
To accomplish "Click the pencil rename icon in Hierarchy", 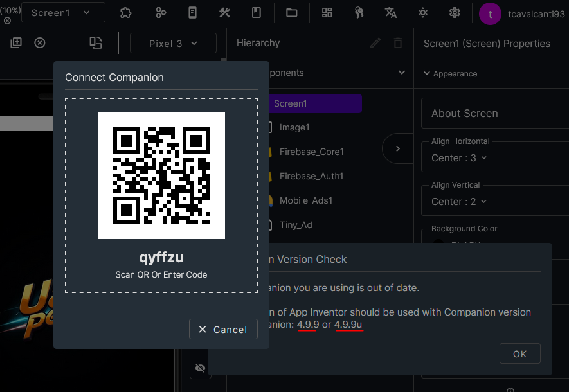I will (375, 43).
